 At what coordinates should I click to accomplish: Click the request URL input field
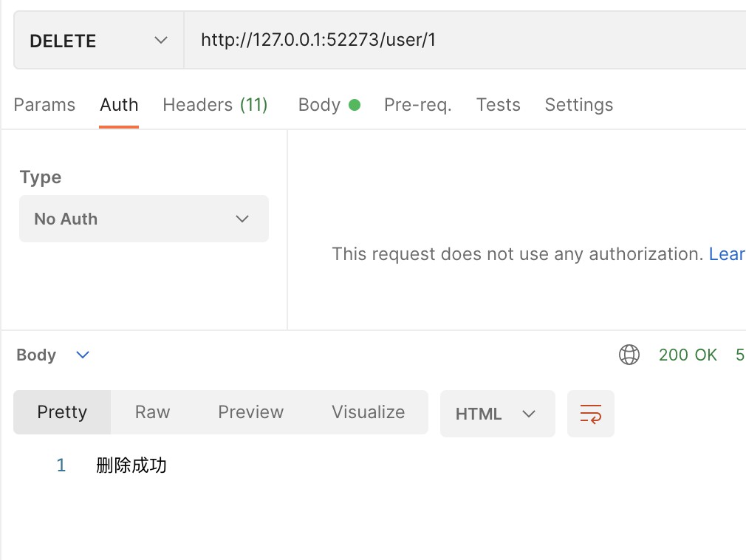[x=458, y=40]
